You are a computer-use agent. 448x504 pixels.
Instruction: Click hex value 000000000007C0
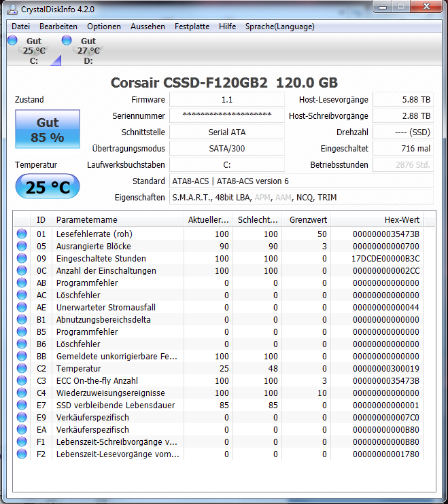[x=386, y=417]
